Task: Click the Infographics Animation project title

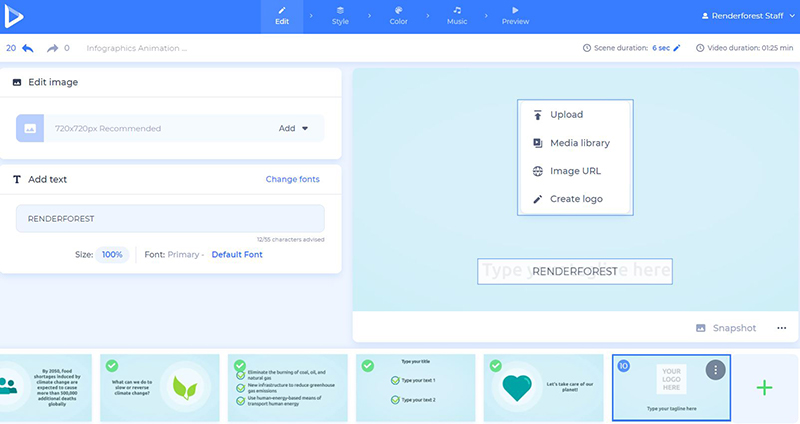Action: pyautogui.click(x=137, y=48)
